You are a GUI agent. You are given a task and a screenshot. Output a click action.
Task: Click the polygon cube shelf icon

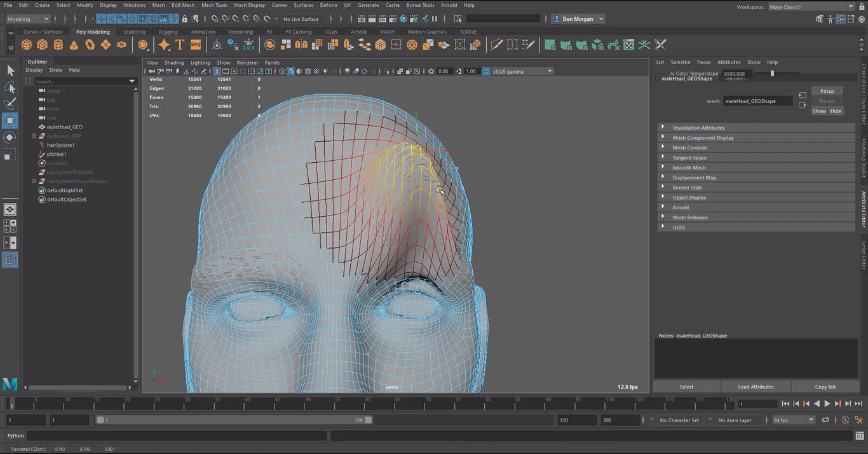click(x=43, y=45)
